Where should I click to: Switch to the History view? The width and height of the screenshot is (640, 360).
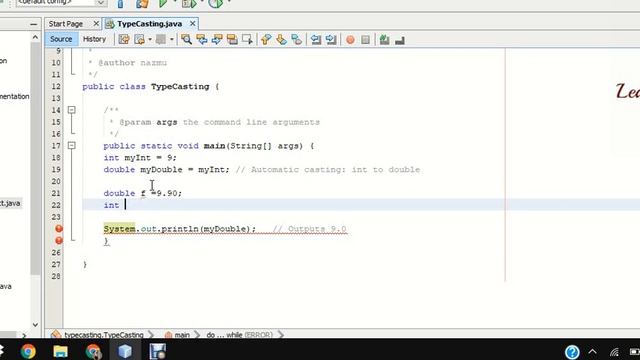click(x=94, y=39)
